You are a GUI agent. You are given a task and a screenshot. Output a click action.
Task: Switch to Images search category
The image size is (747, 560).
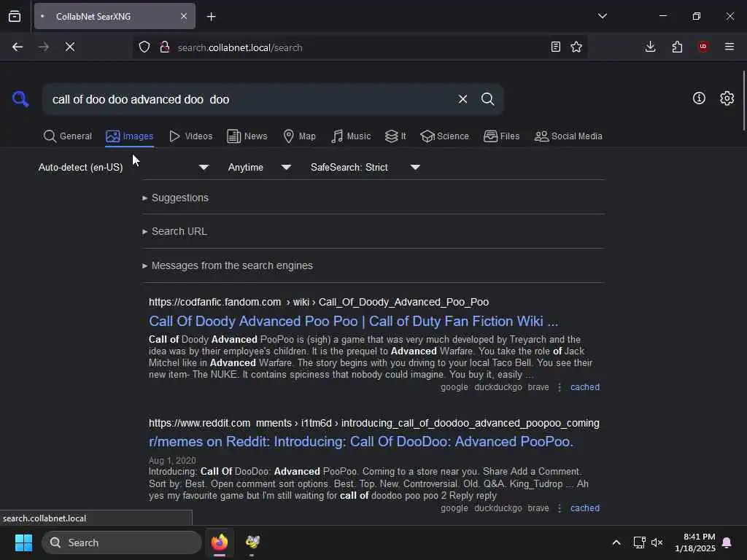coord(130,136)
